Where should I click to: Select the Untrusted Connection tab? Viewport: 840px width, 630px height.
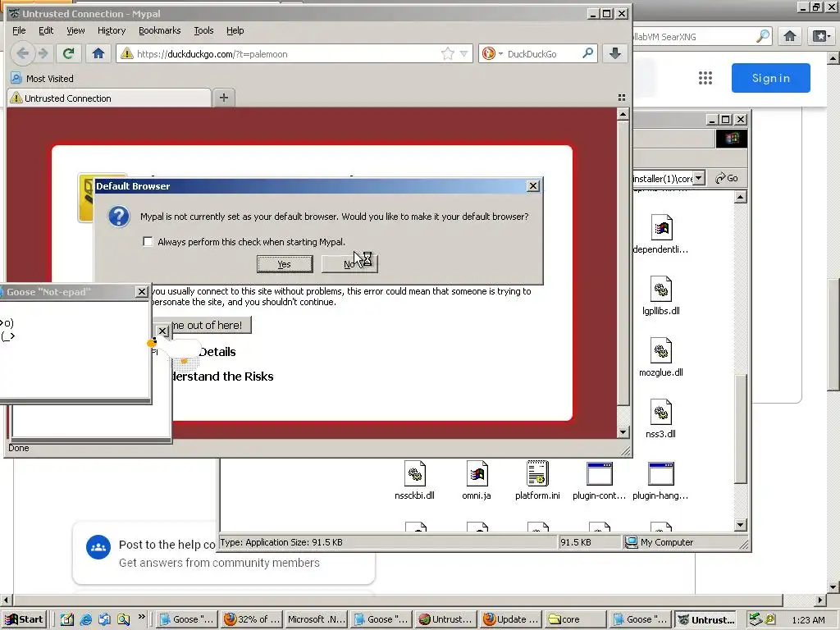click(x=109, y=98)
